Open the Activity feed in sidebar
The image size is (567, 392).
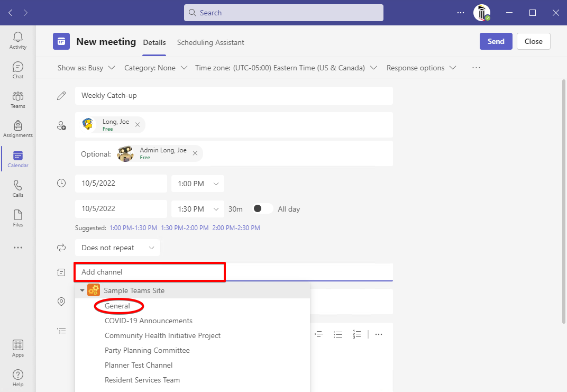18,40
